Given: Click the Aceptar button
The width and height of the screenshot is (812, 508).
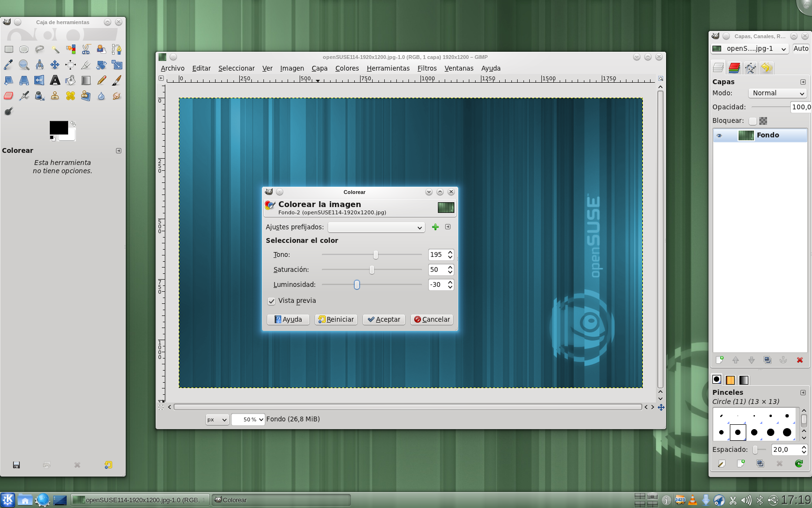Looking at the screenshot, I should pyautogui.click(x=384, y=319).
